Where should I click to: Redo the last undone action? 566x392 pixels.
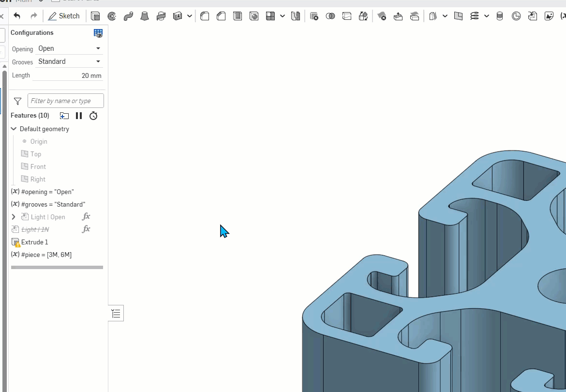(33, 16)
